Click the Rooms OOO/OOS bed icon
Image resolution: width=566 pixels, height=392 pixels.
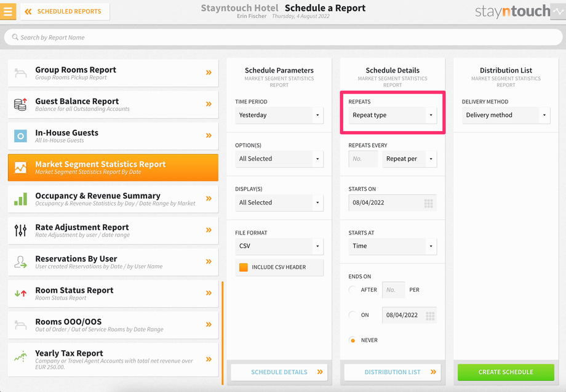pos(20,325)
